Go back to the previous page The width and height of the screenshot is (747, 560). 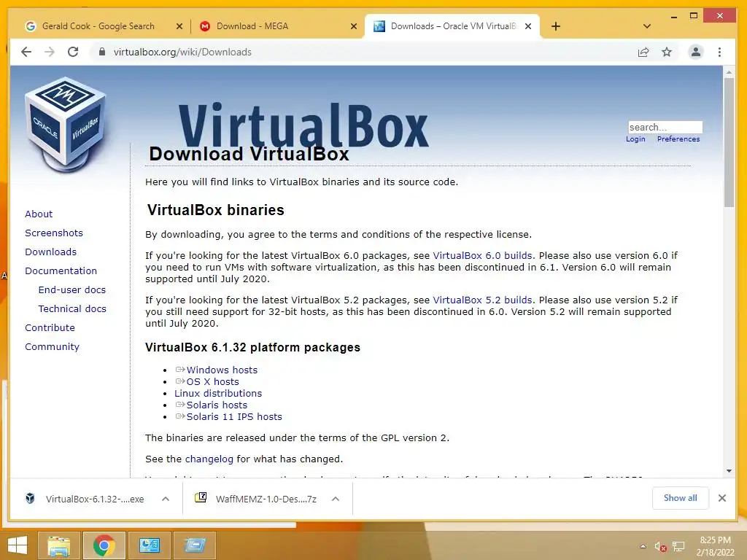pyautogui.click(x=26, y=52)
